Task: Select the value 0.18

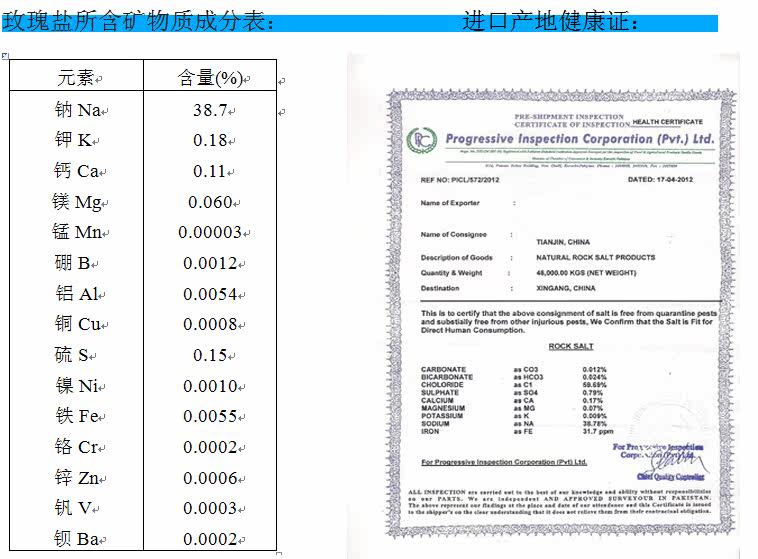Action: [x=210, y=141]
